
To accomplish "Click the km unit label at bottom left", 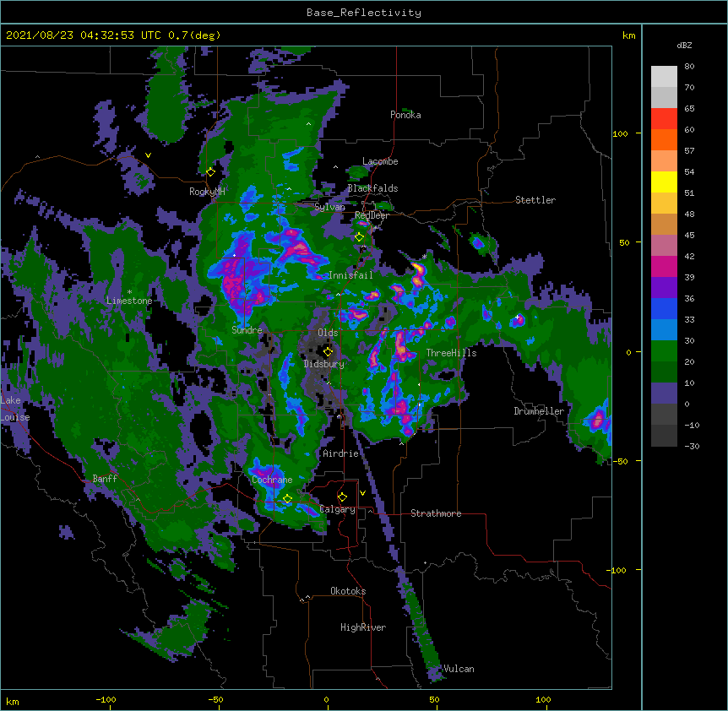I will pos(13,701).
